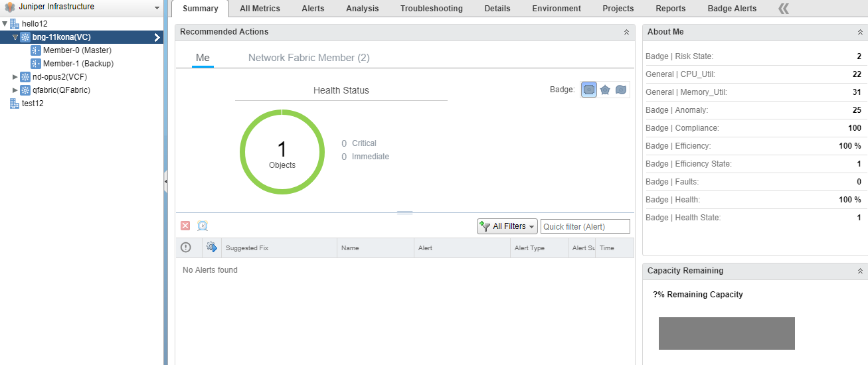868x365 pixels.
Task: Click the bng-11kona(VC) device icon
Action: 25,37
